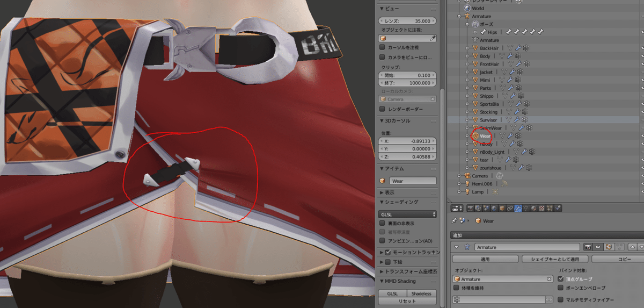Enable the 裏面の非表示 checkbox

[x=382, y=223]
